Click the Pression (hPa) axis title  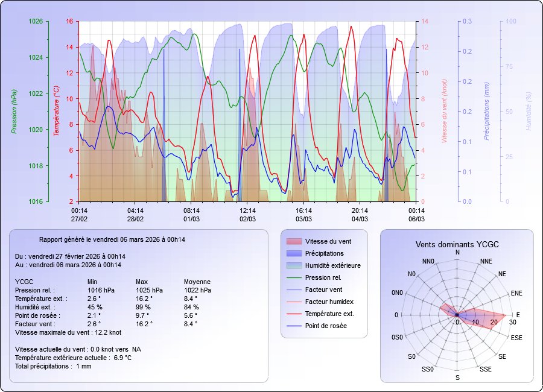[14, 112]
